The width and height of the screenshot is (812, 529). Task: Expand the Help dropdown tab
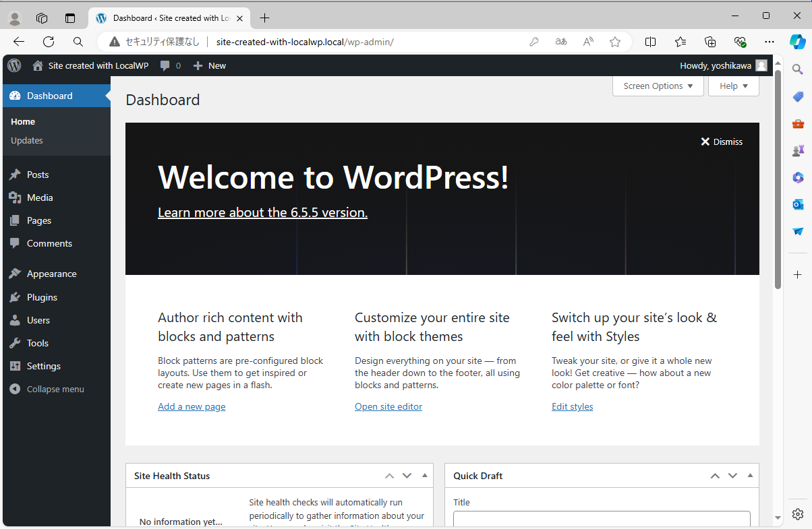pyautogui.click(x=733, y=86)
